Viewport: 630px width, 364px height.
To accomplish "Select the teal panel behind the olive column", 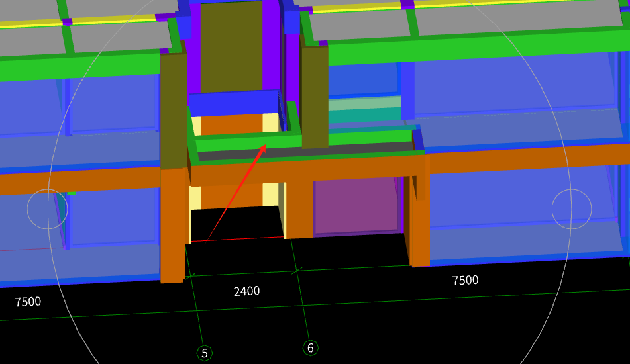I will [365, 115].
